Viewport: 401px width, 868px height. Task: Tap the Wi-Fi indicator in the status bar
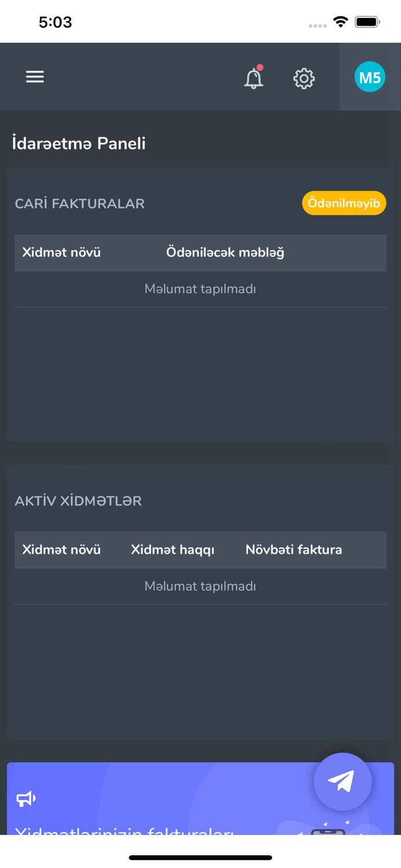(x=340, y=21)
